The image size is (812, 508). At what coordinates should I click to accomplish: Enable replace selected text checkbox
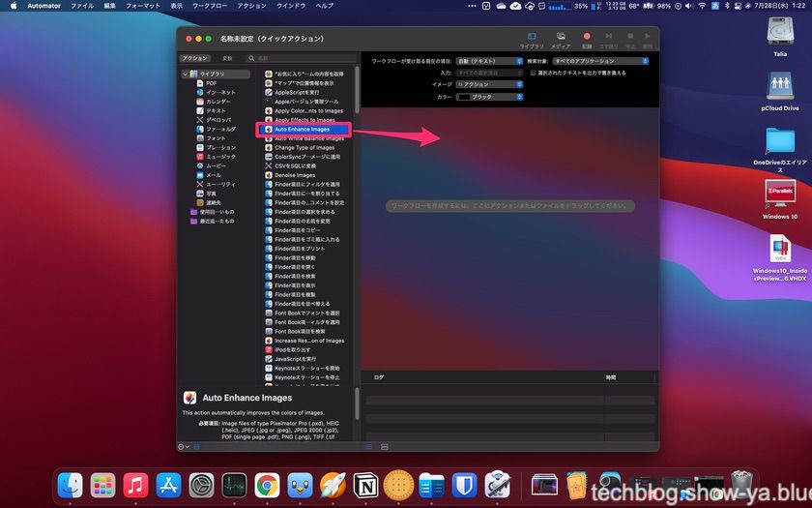coord(534,73)
